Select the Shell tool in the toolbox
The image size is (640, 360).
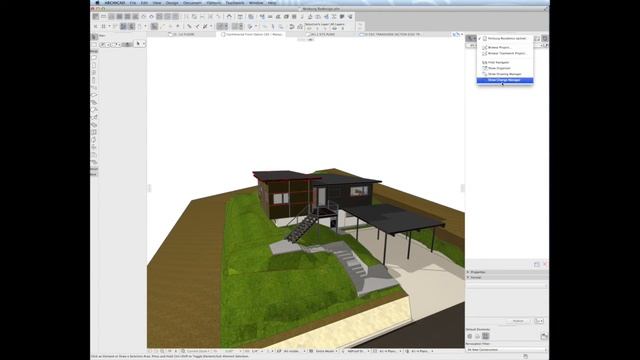[x=93, y=118]
